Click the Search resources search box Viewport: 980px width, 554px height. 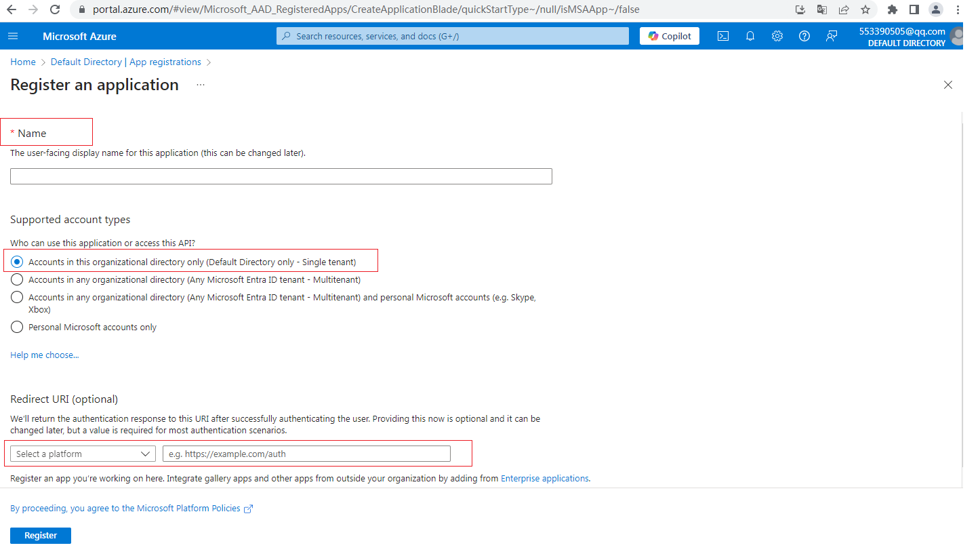point(453,36)
